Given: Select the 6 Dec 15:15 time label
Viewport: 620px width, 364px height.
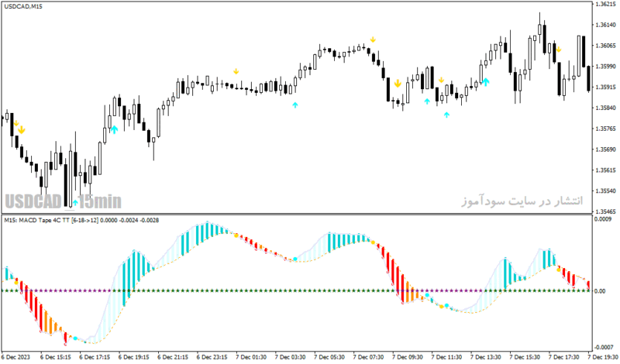Looking at the screenshot, I should pos(55,357).
